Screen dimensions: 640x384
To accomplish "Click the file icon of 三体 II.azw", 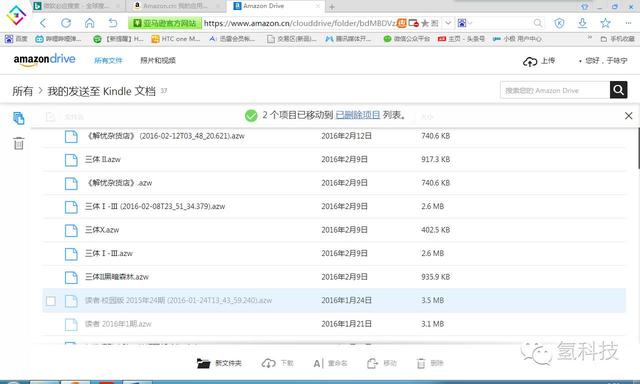I will point(71,160).
